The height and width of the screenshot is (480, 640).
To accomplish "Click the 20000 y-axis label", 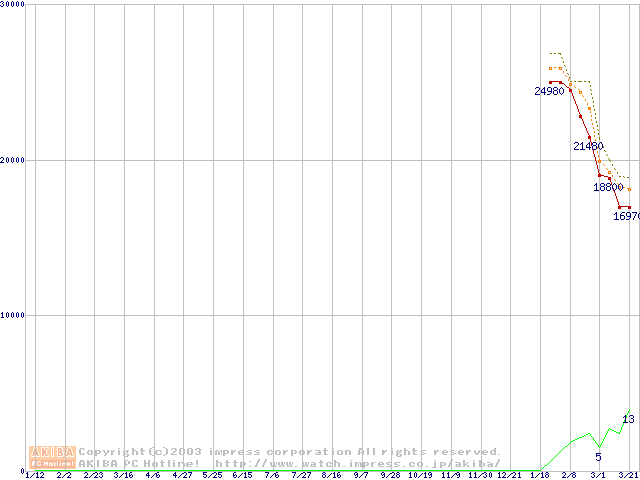I will coord(14,160).
